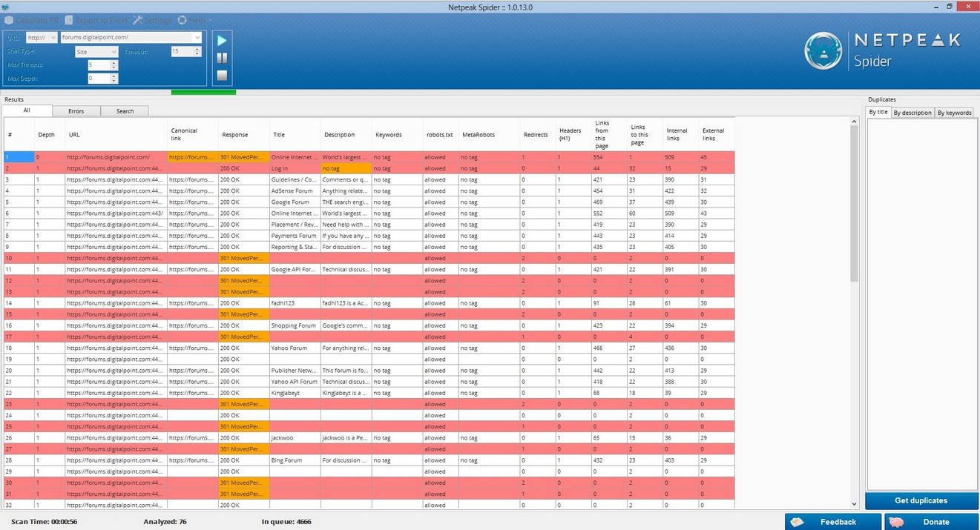980x530 pixels.
Task: Select the 'AdSense Forum' title cell
Action: pyautogui.click(x=295, y=191)
